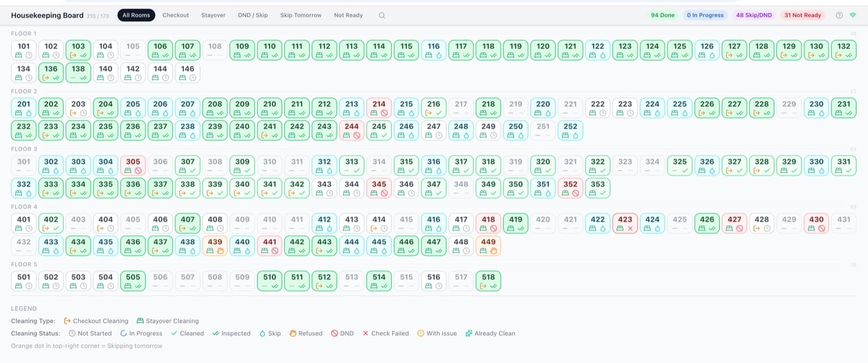Open the Not Ready tab
Screen dimensions: 868x363
348,15
